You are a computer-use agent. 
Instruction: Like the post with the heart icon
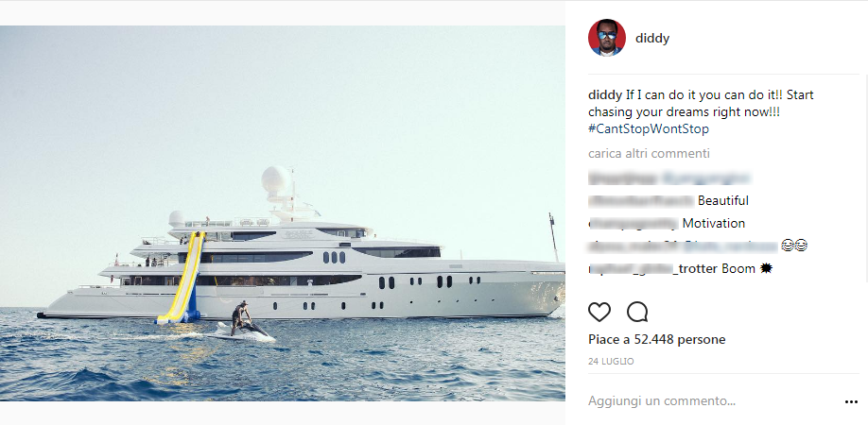click(x=599, y=313)
